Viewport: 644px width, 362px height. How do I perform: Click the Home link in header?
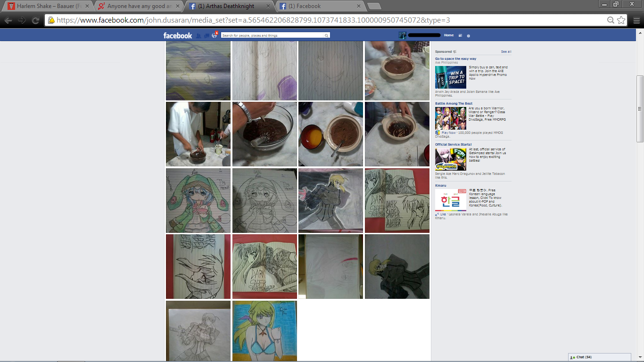(449, 35)
